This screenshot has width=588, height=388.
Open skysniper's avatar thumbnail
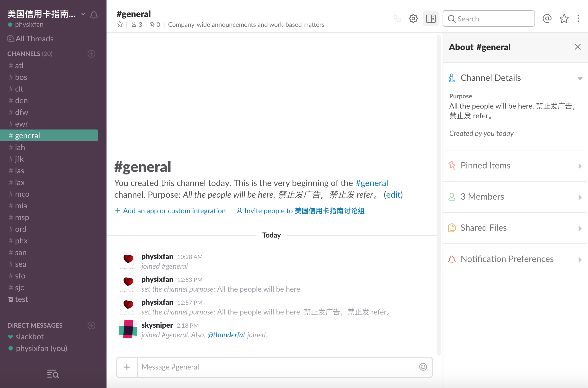pyautogui.click(x=128, y=329)
